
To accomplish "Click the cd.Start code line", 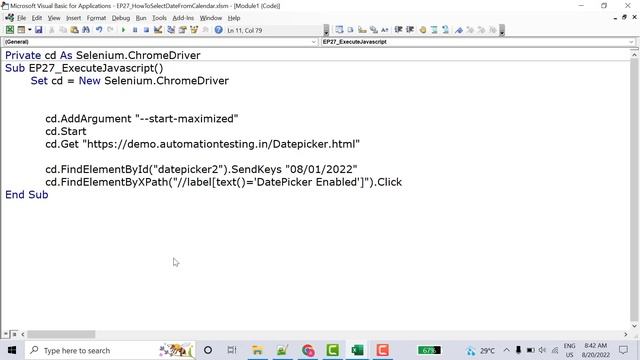I will click(x=66, y=131).
